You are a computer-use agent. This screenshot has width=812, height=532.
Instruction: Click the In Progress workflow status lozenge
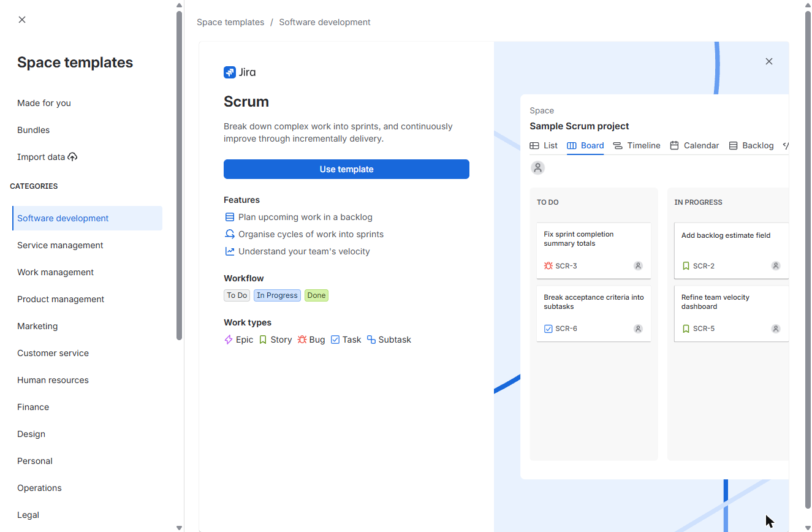tap(277, 295)
